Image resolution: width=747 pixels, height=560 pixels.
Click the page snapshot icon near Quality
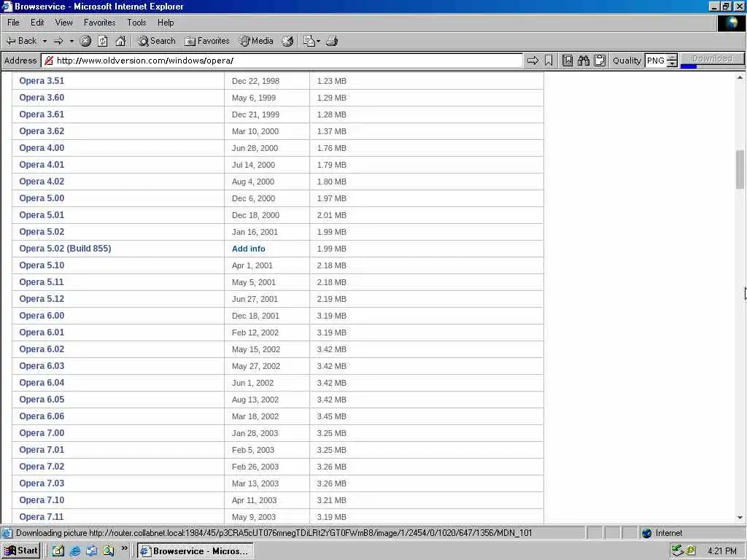coord(568,61)
